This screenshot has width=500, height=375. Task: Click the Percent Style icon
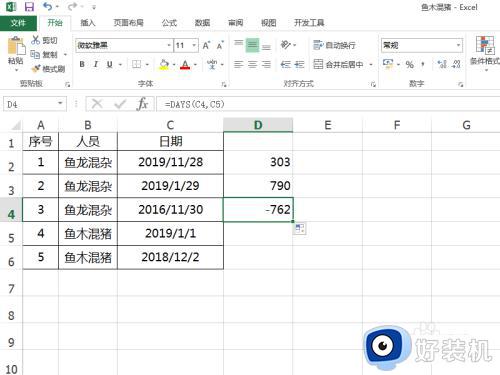(x=409, y=64)
